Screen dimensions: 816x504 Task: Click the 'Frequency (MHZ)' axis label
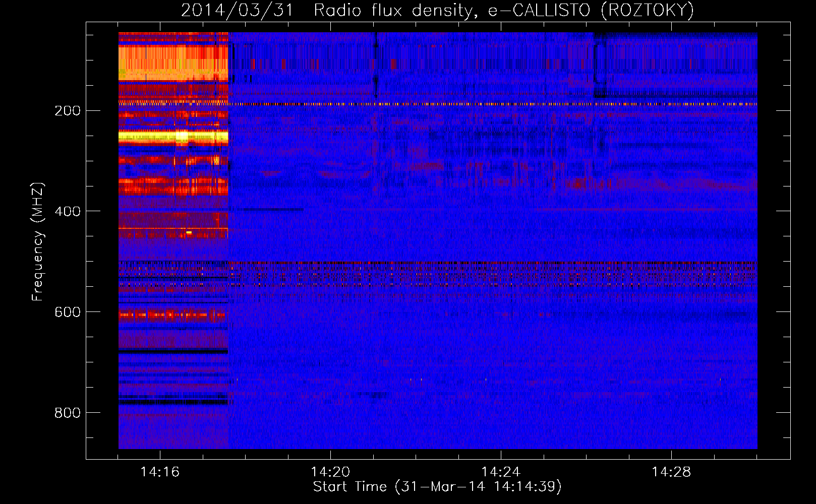38,241
